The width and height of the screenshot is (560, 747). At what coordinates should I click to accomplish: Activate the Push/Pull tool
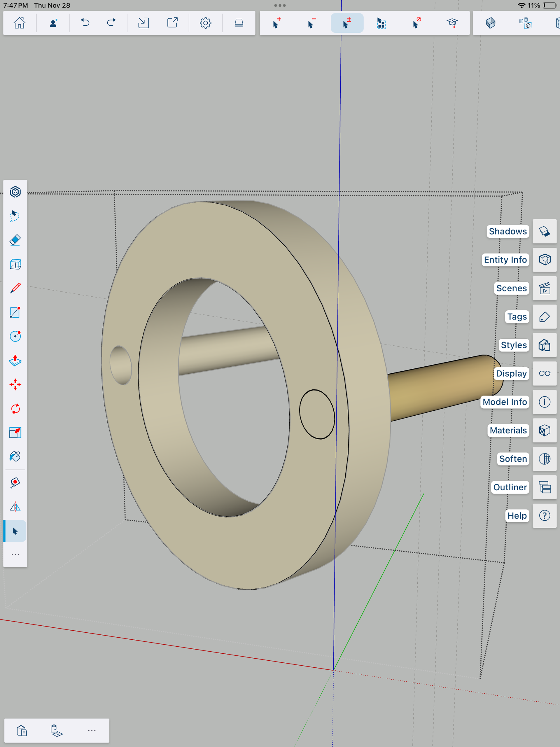[15, 360]
